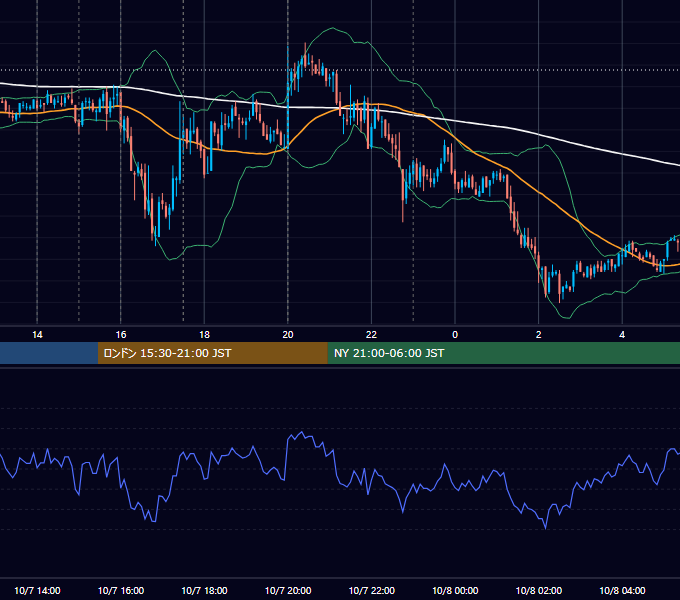680x600 pixels.
Task: Click the 0 hour label on price chart axis
Action: point(455,335)
